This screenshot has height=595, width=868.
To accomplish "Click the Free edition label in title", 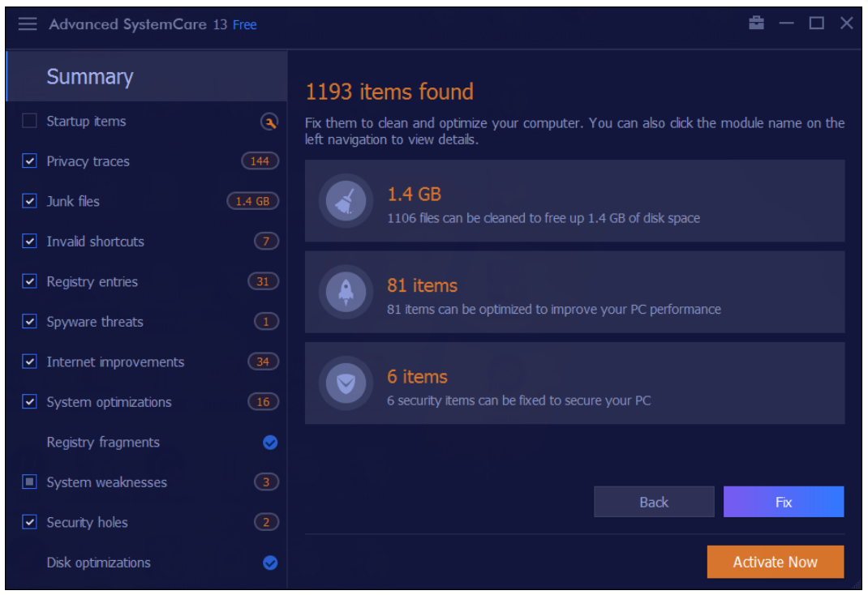I will (245, 24).
